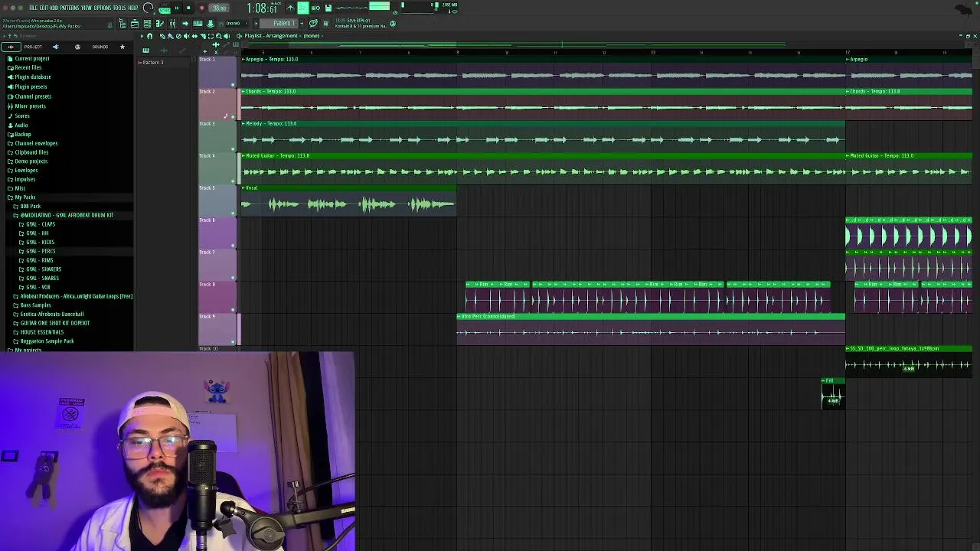
Task: Mute Track 3 with its green dot
Action: 233,149
